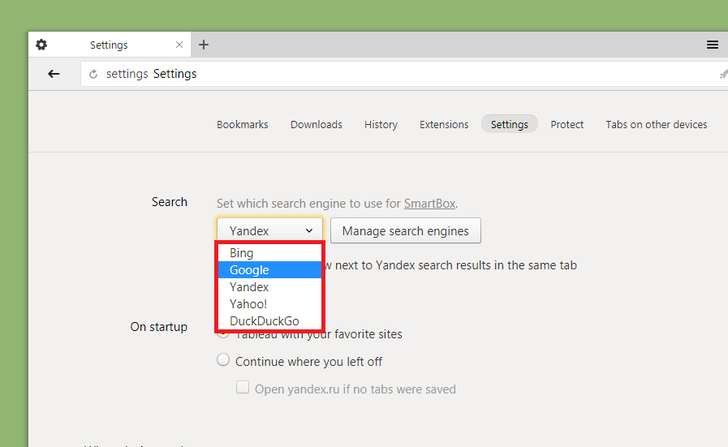Select the Settings section tab

(509, 124)
